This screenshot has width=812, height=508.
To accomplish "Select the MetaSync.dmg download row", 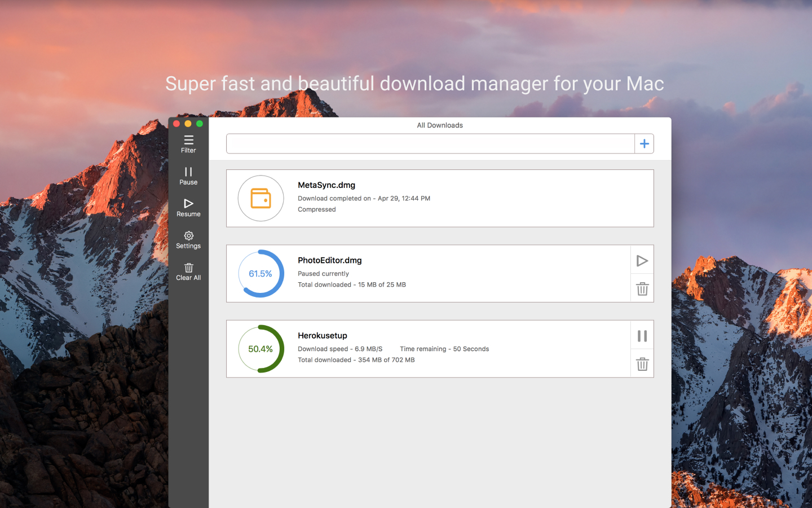I will [440, 199].
